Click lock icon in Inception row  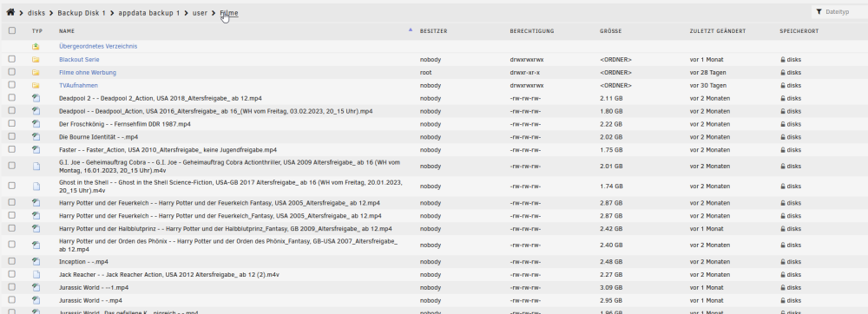click(x=783, y=261)
